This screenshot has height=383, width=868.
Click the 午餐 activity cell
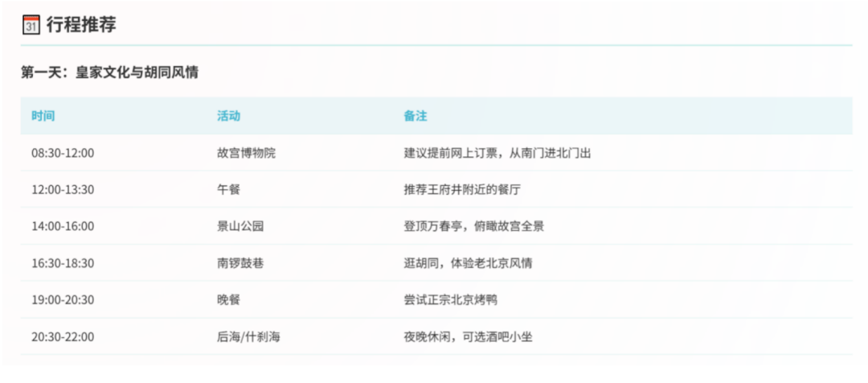click(228, 190)
